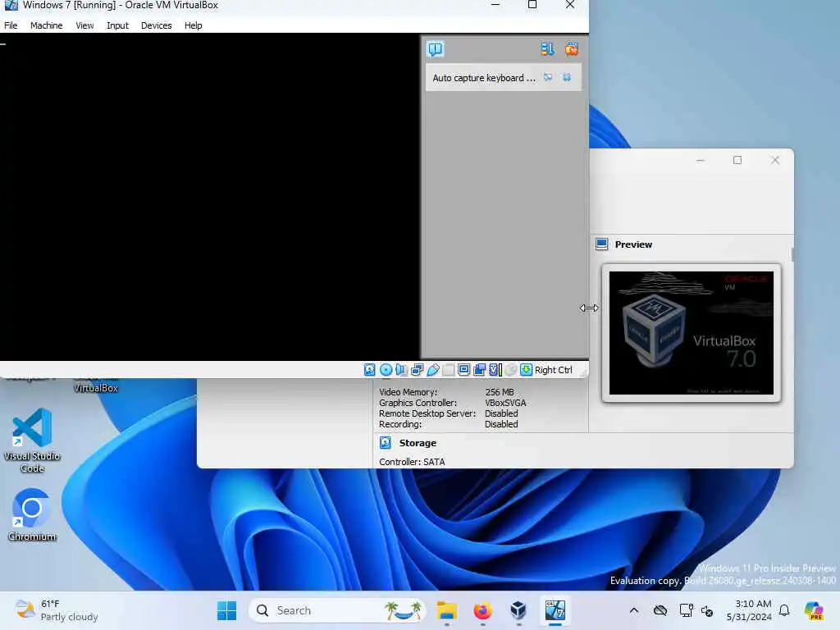Select the Video Memory 256 MB value

500,392
